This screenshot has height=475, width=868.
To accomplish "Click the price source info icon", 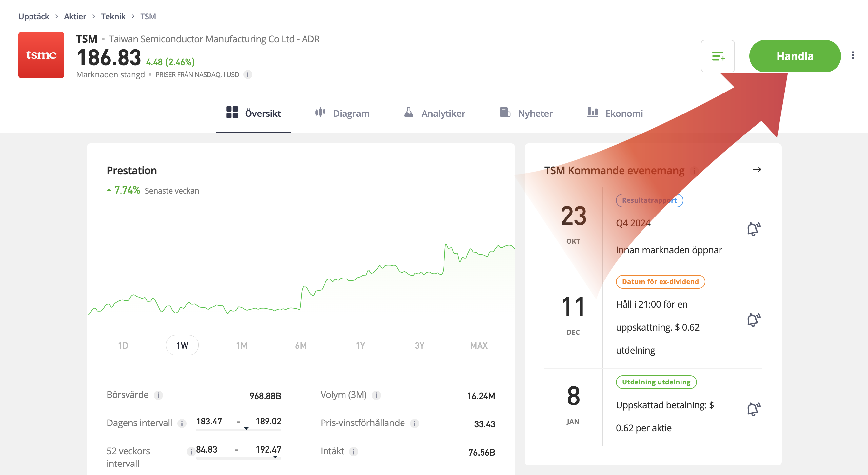I will [x=248, y=74].
